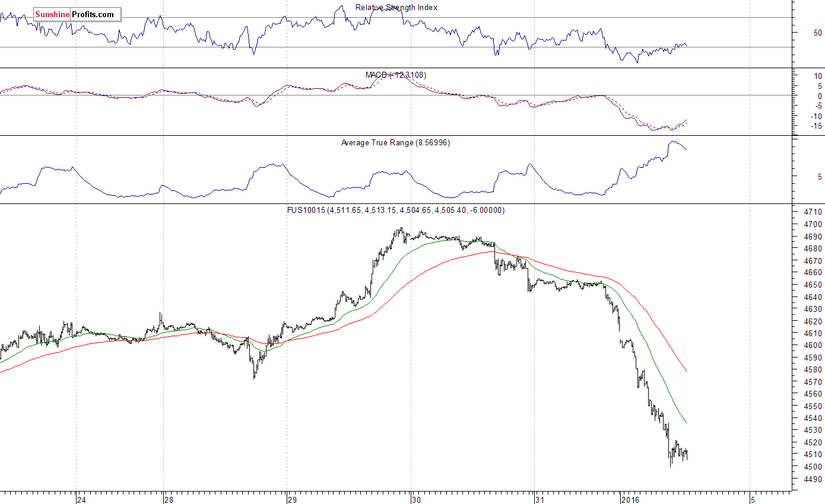Click the 4550 price axis label
The image size is (825, 504).
tap(814, 406)
